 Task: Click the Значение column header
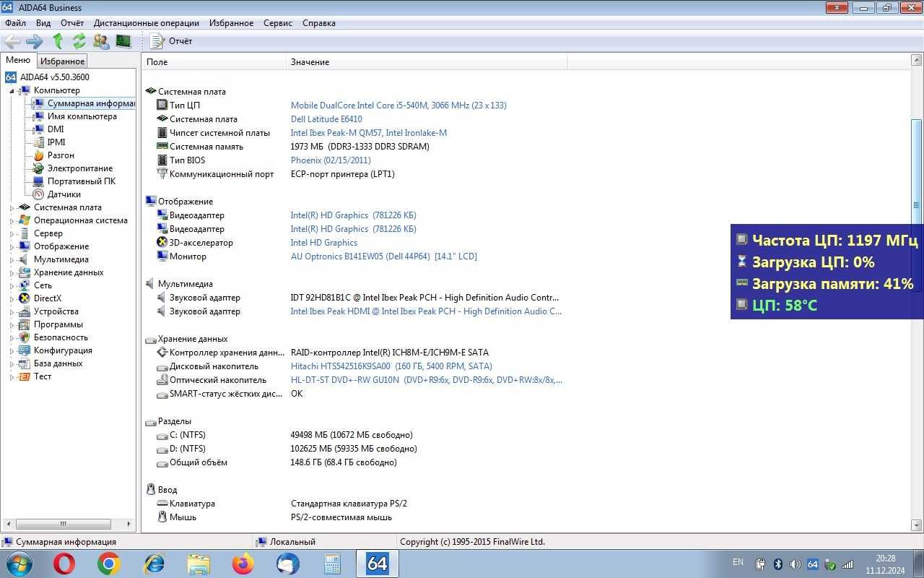427,62
